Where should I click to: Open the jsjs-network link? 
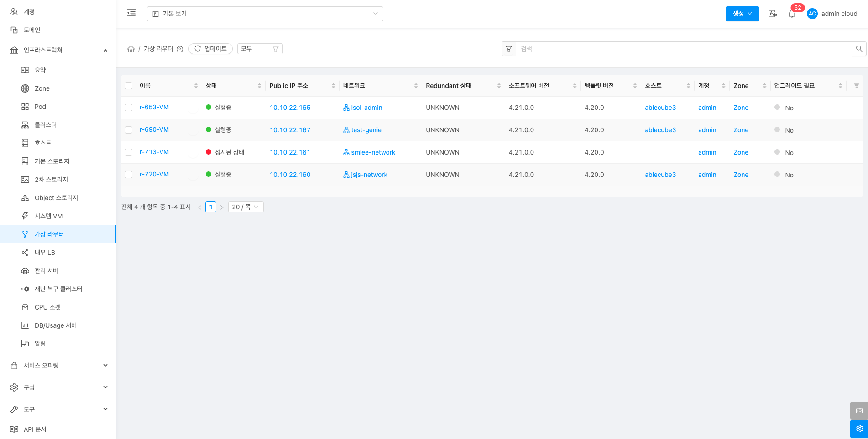coord(369,175)
